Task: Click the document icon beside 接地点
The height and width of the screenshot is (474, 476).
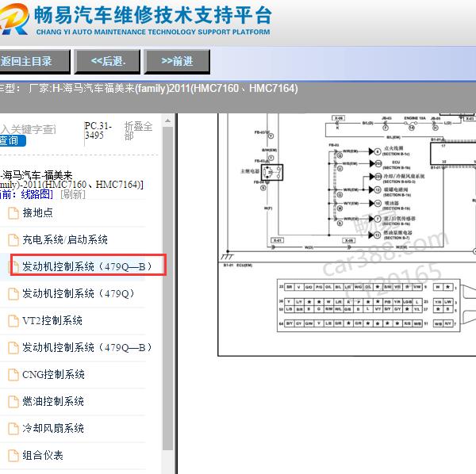Action: 13,213
